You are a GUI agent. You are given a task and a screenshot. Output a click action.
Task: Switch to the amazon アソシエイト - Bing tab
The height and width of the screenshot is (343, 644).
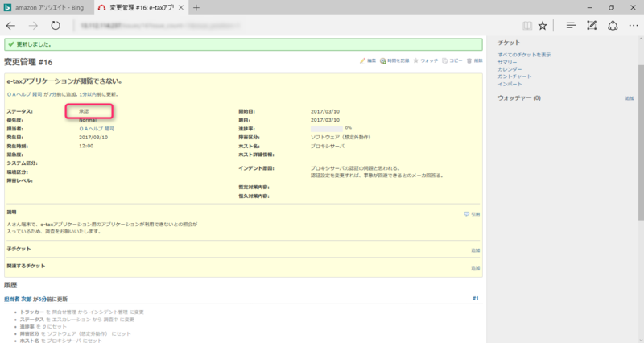coord(47,8)
